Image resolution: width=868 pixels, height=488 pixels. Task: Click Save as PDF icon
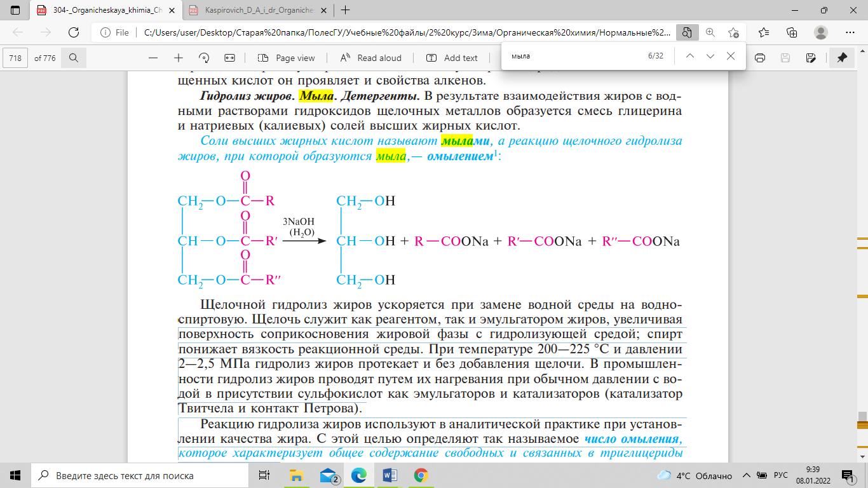click(811, 58)
